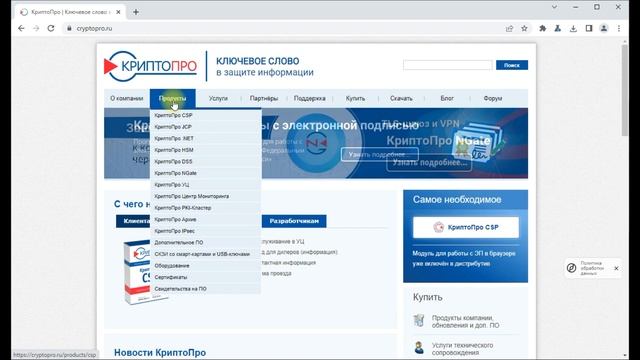Screen dimensions: 640x360
Task: Close the КриптоПро browser tab
Action: 118,12
